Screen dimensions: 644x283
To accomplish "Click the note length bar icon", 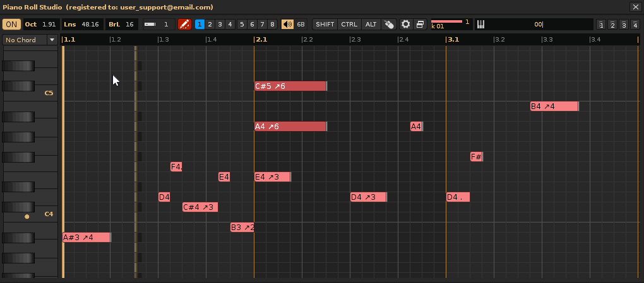I will point(150,25).
